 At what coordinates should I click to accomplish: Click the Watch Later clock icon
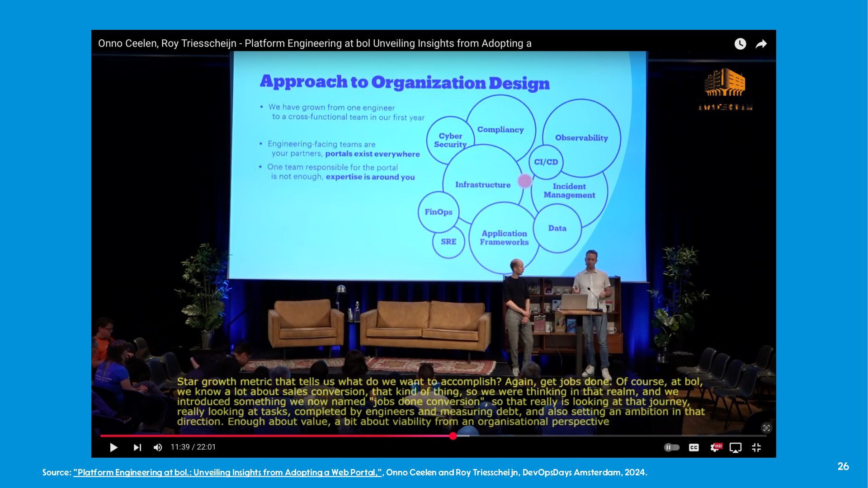point(740,44)
